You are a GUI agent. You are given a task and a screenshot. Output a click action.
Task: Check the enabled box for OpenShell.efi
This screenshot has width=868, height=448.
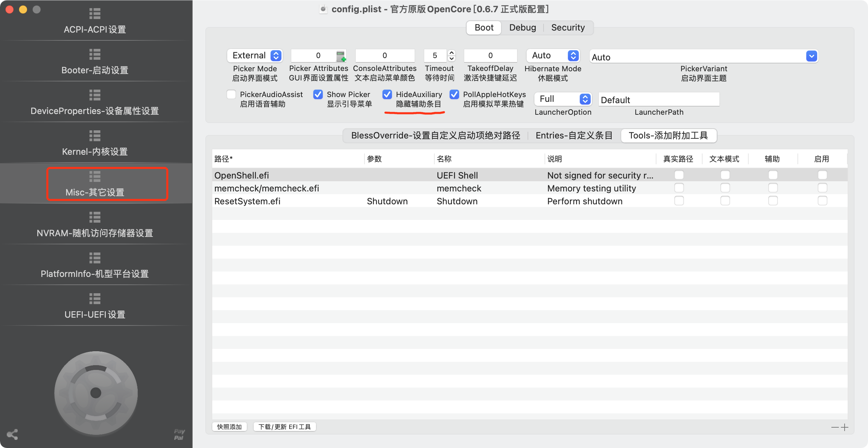pyautogui.click(x=822, y=175)
